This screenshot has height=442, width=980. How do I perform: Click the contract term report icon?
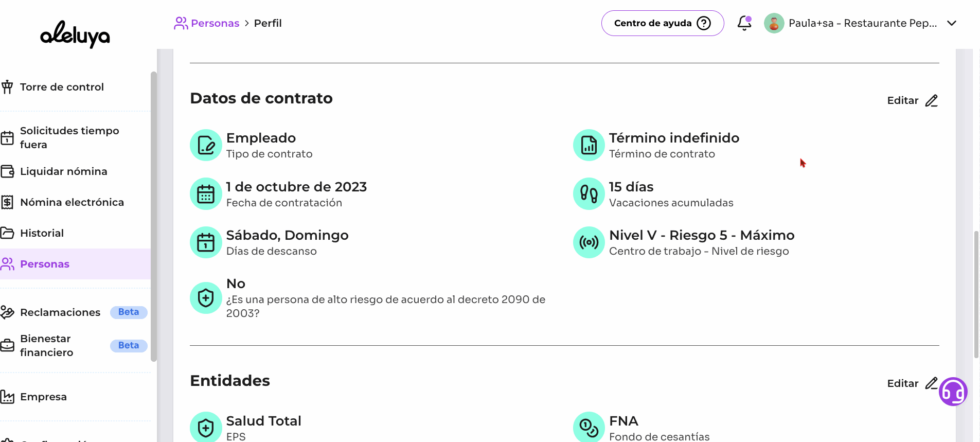pyautogui.click(x=589, y=145)
